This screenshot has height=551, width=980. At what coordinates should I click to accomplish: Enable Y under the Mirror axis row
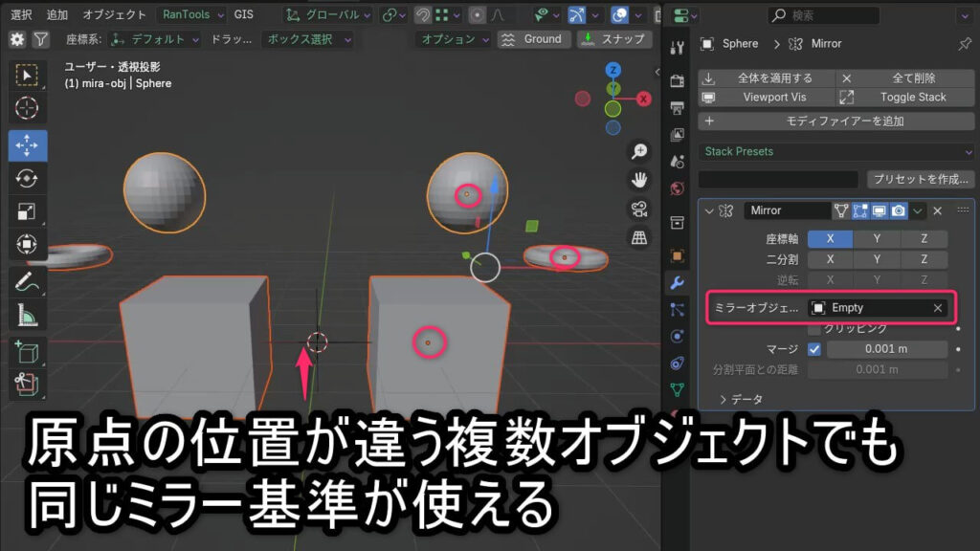point(878,239)
